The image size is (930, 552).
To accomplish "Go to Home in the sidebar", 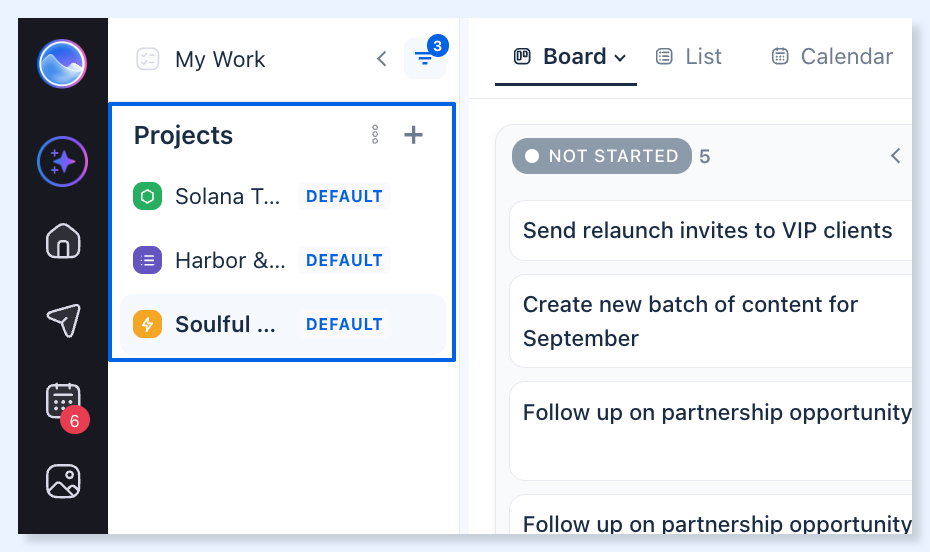I will 63,241.
